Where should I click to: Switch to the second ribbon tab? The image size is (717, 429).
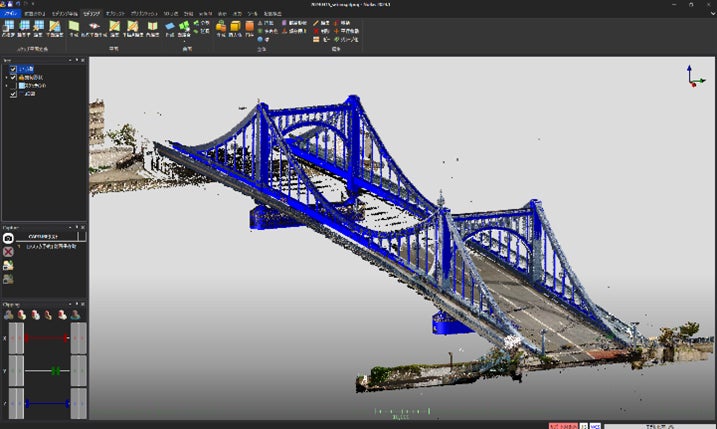(33, 15)
